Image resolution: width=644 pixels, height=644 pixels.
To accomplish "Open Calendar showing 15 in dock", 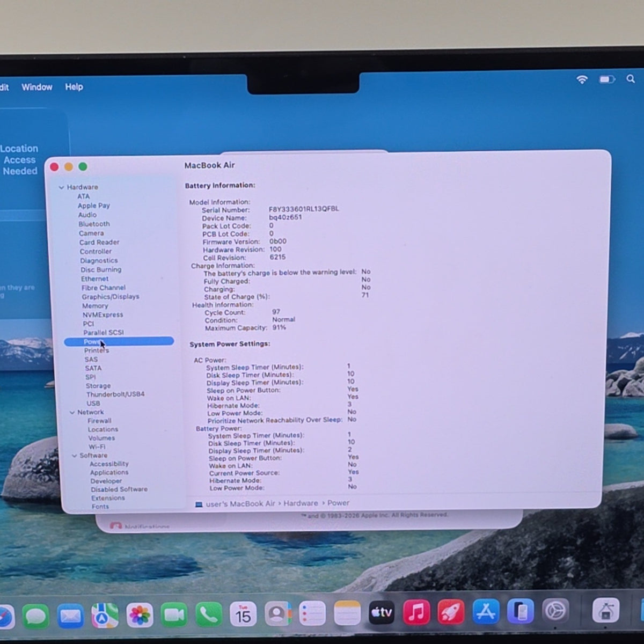I will [243, 614].
